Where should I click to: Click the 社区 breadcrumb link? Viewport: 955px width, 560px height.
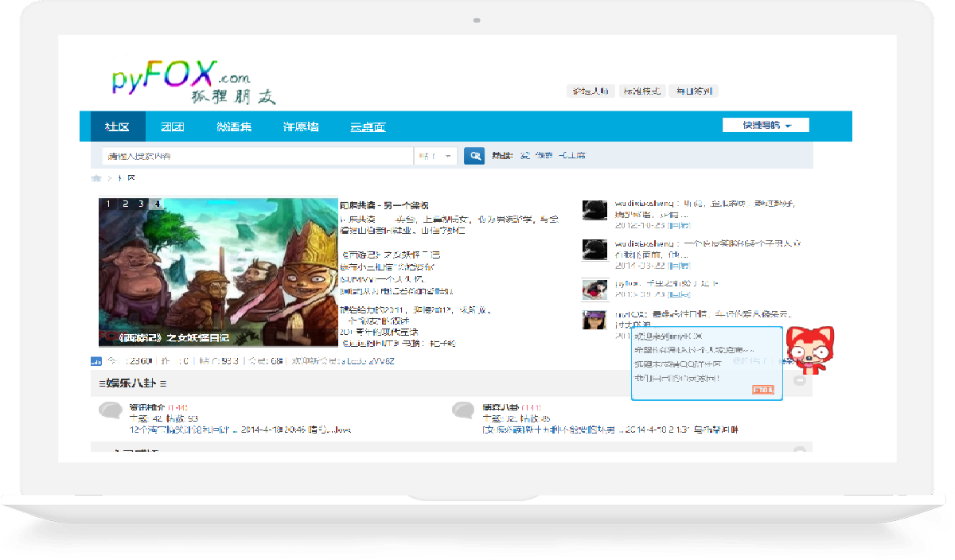click(128, 178)
